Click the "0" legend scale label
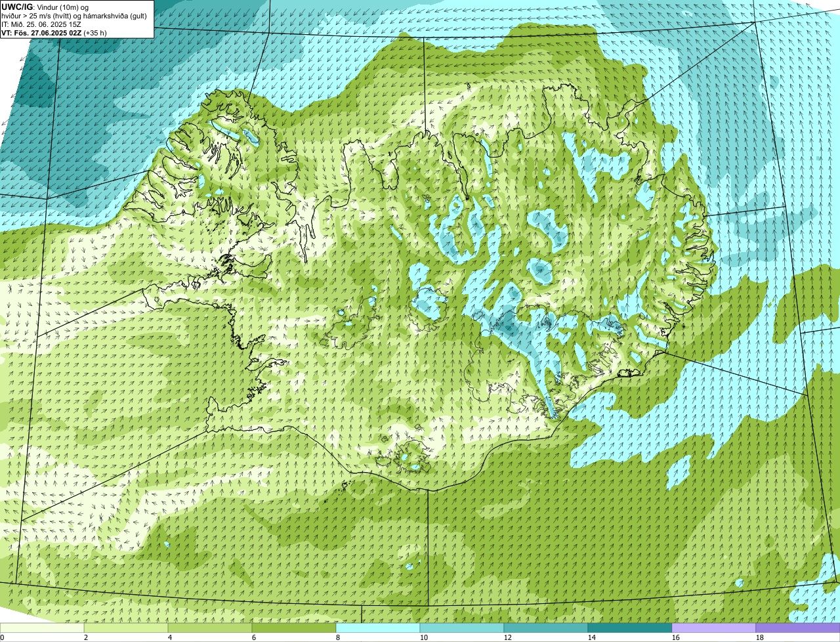 [x=2, y=637]
